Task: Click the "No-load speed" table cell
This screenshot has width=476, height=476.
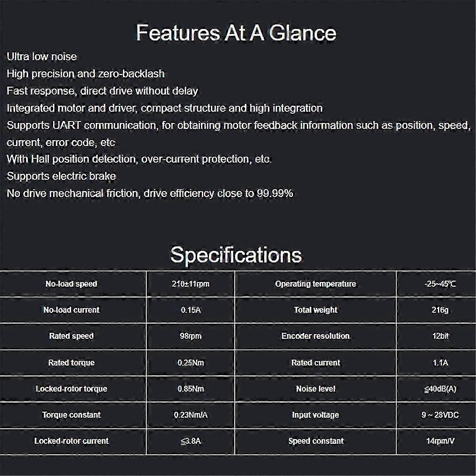Action: pos(71,284)
